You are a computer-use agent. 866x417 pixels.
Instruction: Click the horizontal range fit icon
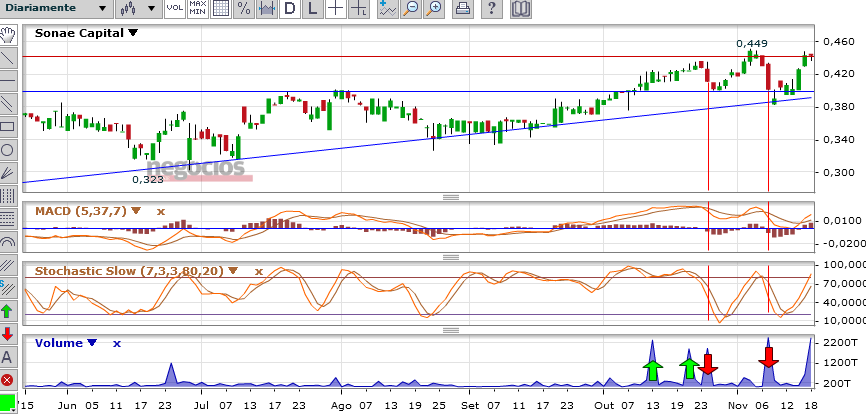[267, 8]
